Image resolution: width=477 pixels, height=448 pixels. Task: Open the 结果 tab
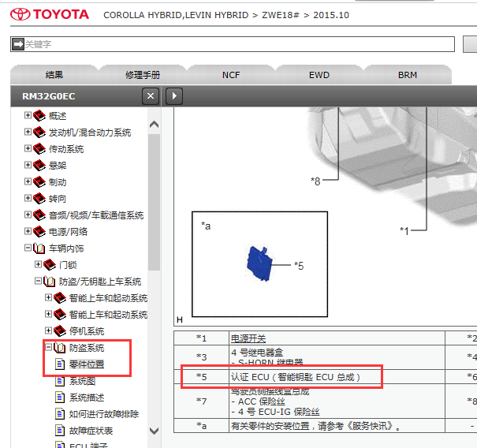pos(54,75)
